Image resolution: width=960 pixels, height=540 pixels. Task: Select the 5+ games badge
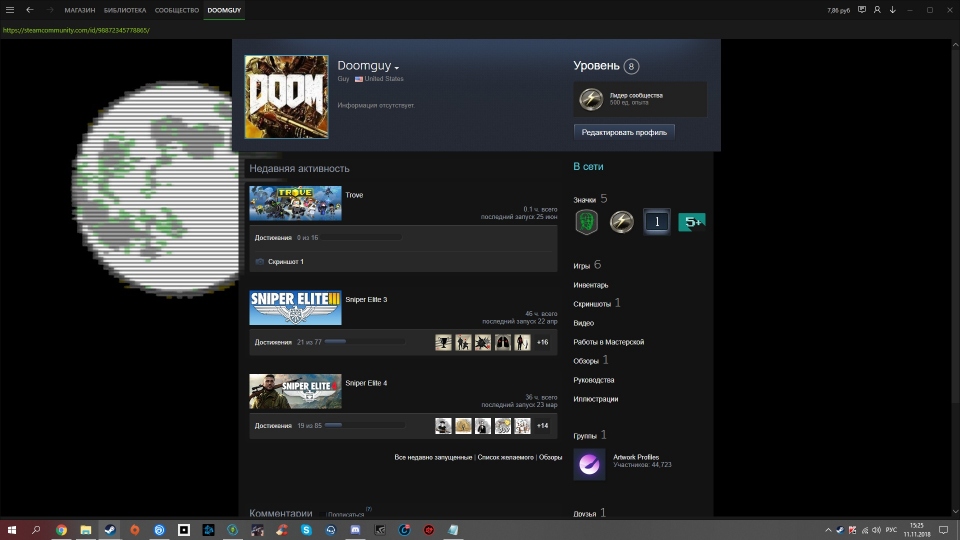tap(692, 222)
